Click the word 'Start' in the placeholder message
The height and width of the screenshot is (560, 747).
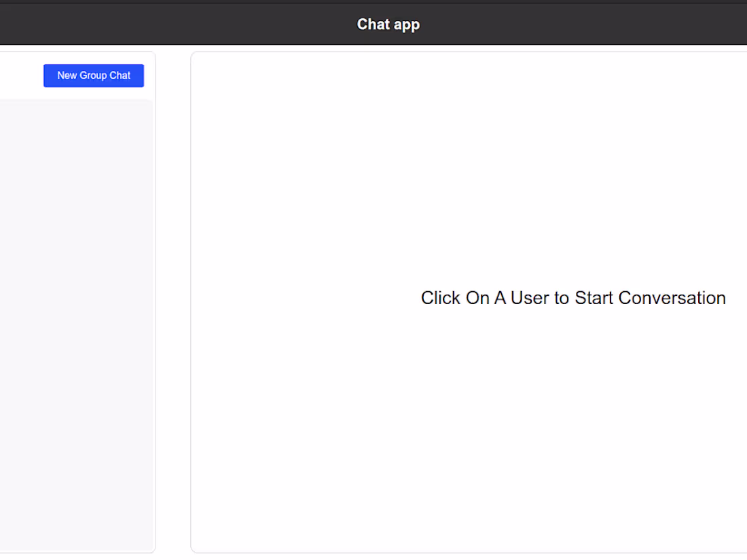click(594, 298)
